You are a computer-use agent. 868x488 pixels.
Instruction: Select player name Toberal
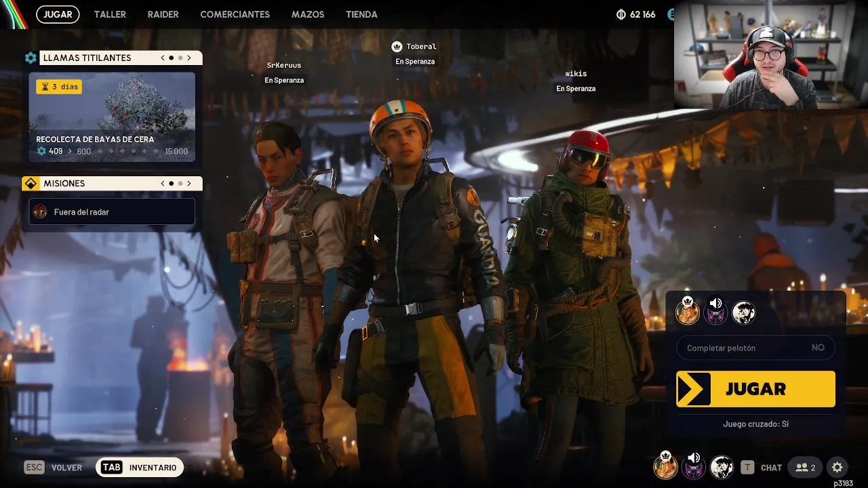421,47
